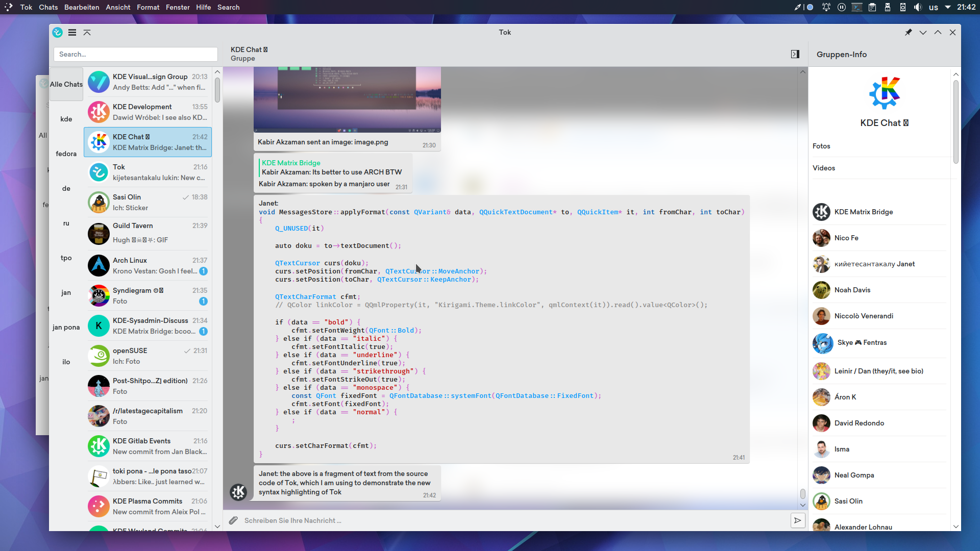Image resolution: width=980 pixels, height=551 pixels.
Task: Open removable devices tray icon
Action: pyautogui.click(x=888, y=7)
